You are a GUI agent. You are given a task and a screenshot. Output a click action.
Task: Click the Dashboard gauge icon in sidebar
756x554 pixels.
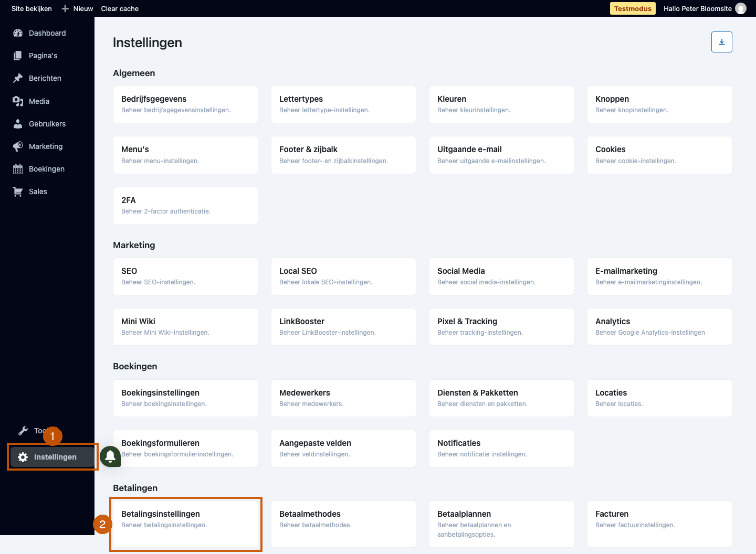click(x=18, y=33)
